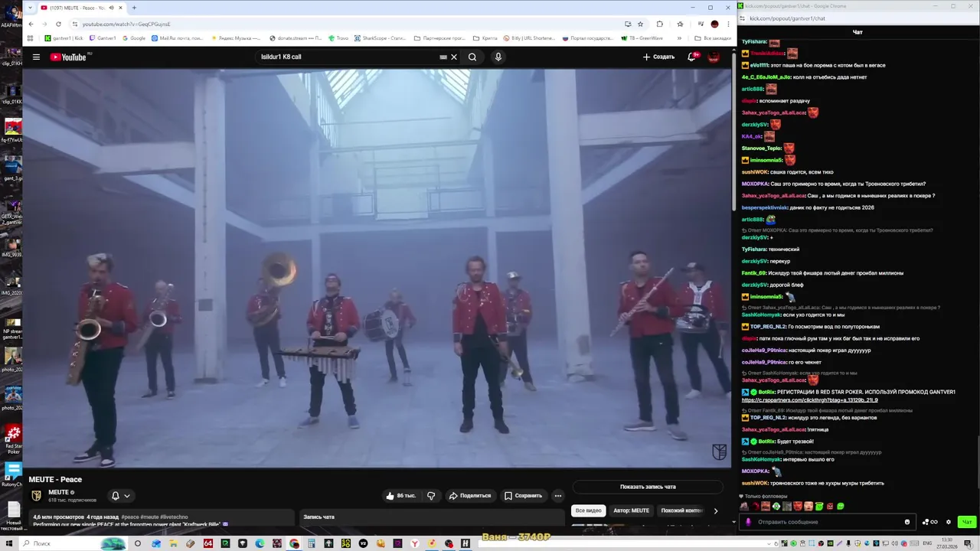980x551 pixels.
Task: Click Показать запись чата button
Action: point(648,487)
